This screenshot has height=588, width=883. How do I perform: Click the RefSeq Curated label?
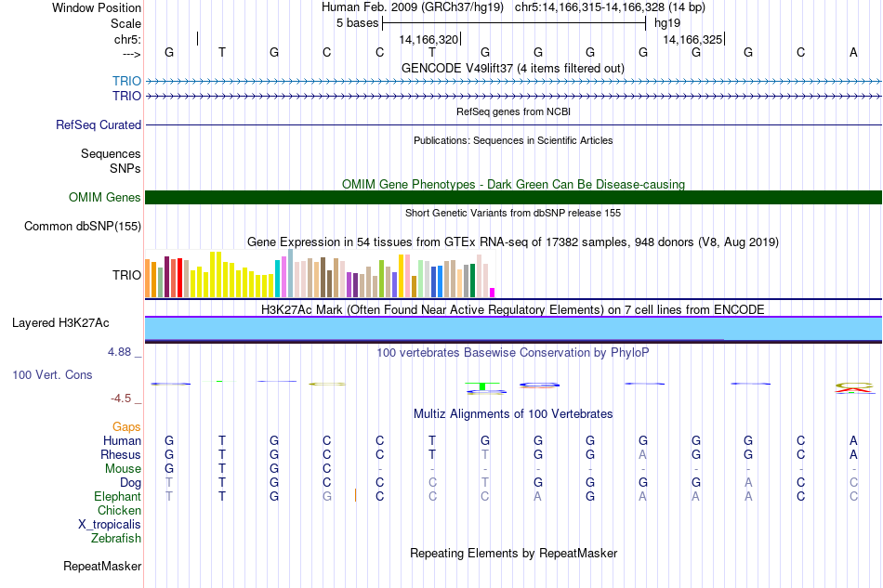coord(98,124)
